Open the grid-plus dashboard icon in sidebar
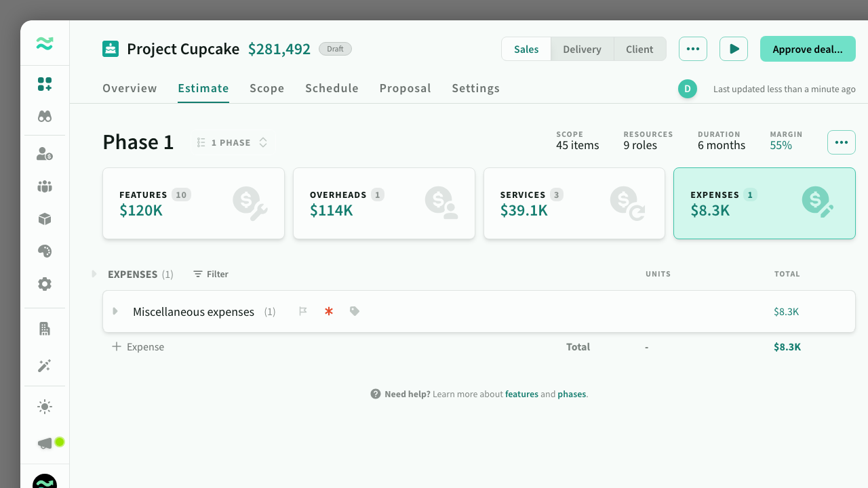This screenshot has width=868, height=488. tap(45, 84)
